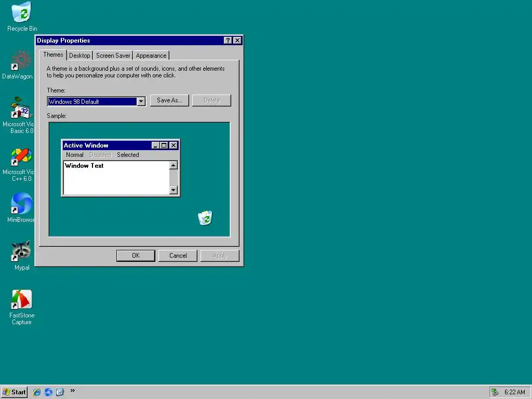The width and height of the screenshot is (532, 399).
Task: Open the Screen Saver tab
Action: 113,56
